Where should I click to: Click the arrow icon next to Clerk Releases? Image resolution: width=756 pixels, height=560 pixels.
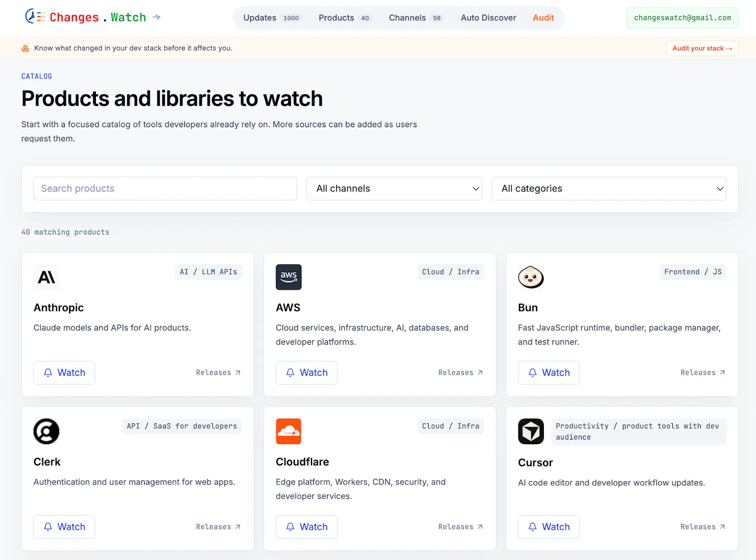[x=238, y=526]
